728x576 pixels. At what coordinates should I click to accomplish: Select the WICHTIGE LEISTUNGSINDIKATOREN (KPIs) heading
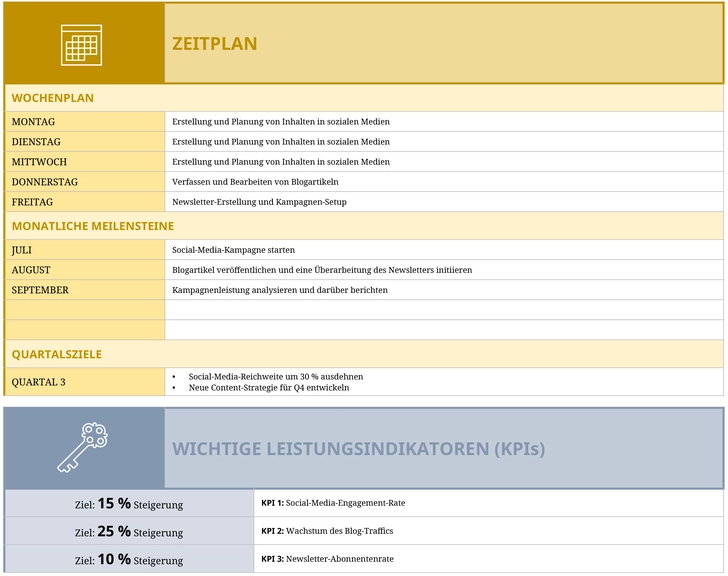(358, 449)
